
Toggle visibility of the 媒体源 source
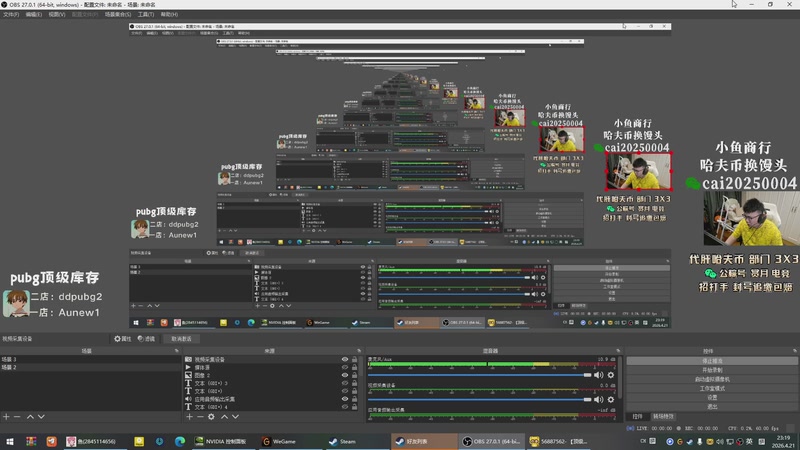(345, 367)
